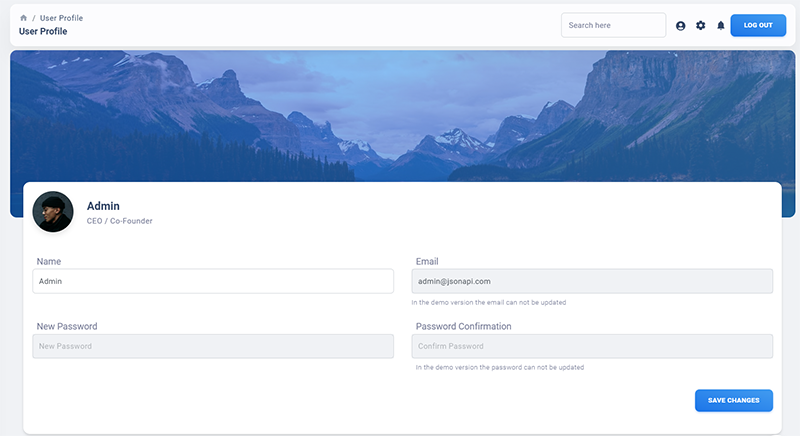Open the notifications bell icon

tap(720, 25)
